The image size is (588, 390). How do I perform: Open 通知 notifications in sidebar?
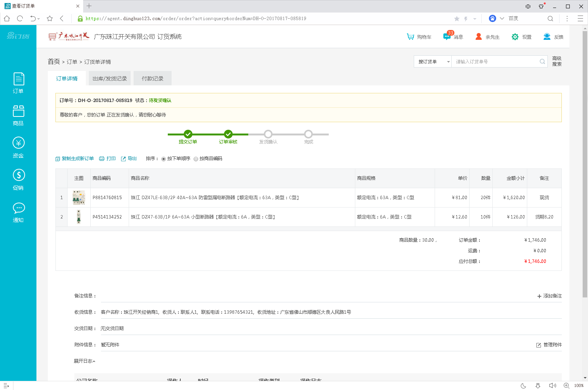coord(18,212)
